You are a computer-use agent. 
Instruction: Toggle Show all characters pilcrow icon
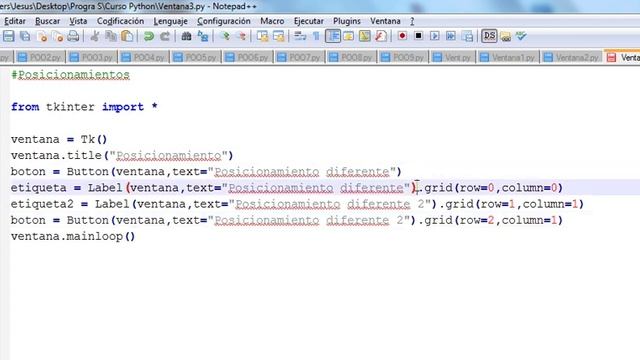316,36
